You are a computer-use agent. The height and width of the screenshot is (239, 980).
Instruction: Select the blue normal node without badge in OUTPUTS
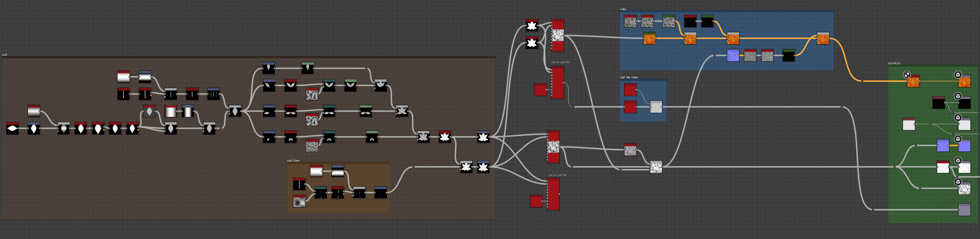click(943, 145)
